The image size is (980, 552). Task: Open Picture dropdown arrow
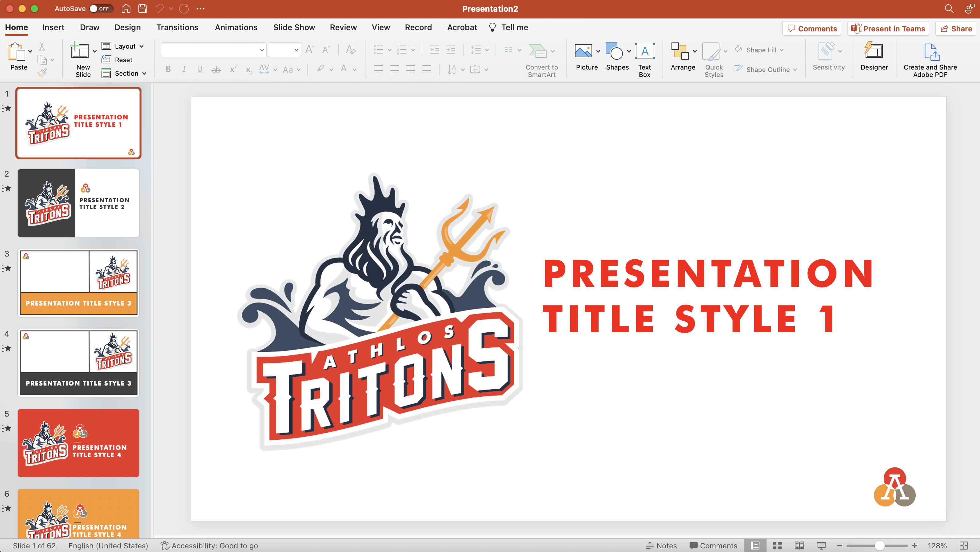(598, 51)
